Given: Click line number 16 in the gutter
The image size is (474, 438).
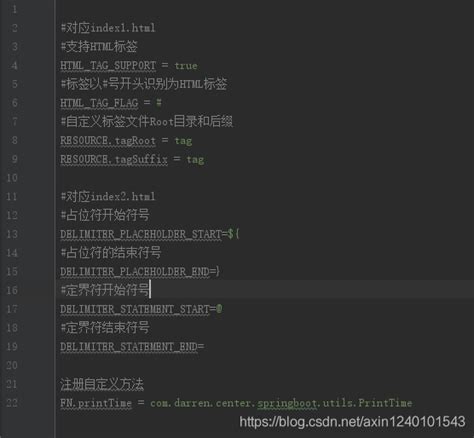Looking at the screenshot, I should pyautogui.click(x=12, y=290).
